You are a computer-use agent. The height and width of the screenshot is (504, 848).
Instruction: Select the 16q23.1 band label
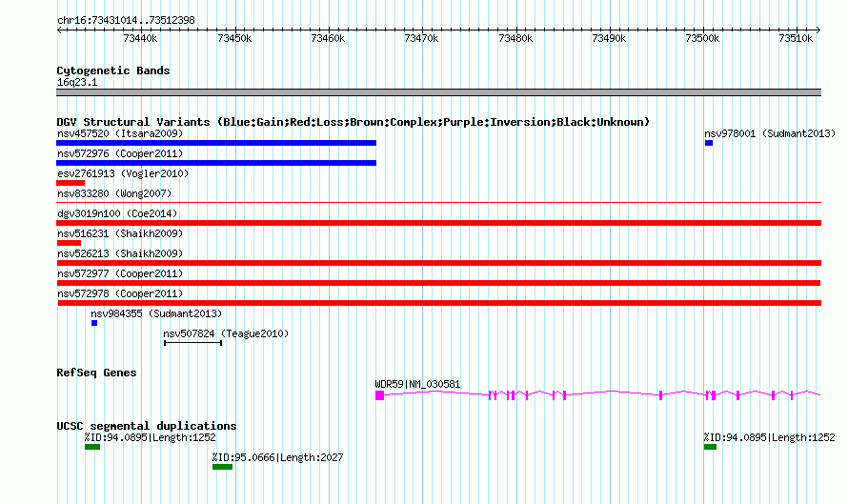click(x=77, y=82)
